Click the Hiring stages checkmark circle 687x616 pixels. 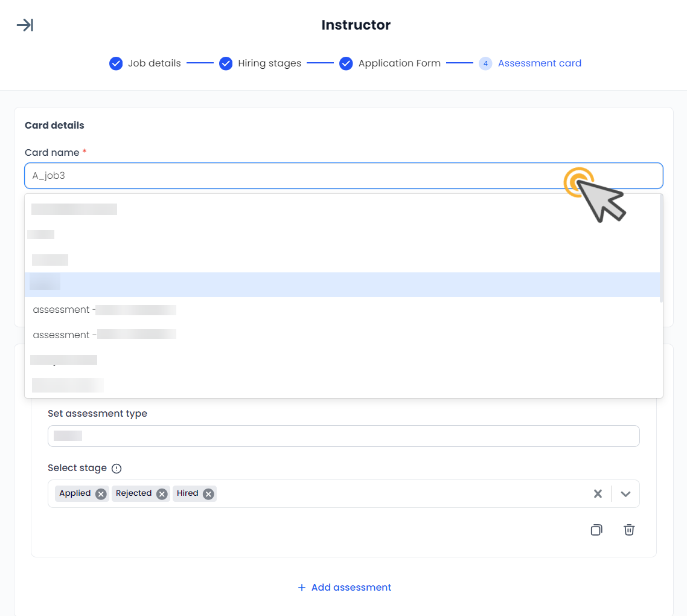(226, 63)
